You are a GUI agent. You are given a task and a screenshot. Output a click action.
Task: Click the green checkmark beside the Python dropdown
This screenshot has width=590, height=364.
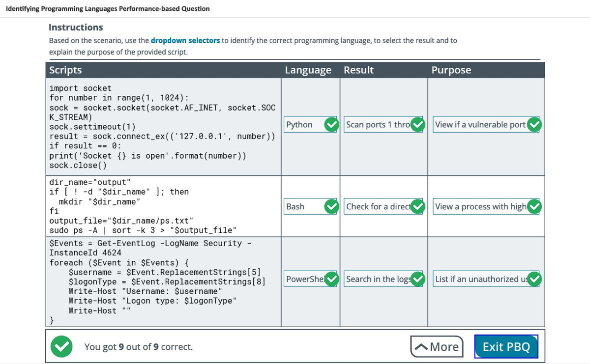tap(332, 125)
